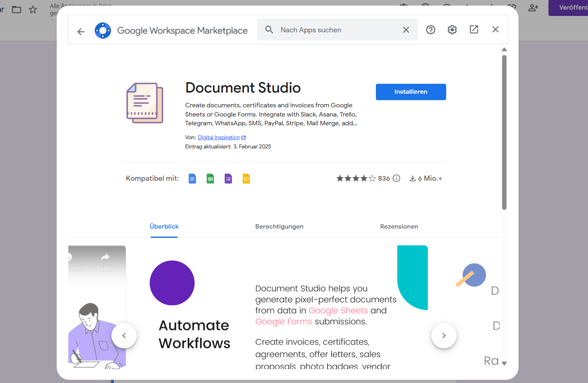Screen dimensions: 588x383
Task: Open Marketplace in new window icon
Action: (x=474, y=30)
